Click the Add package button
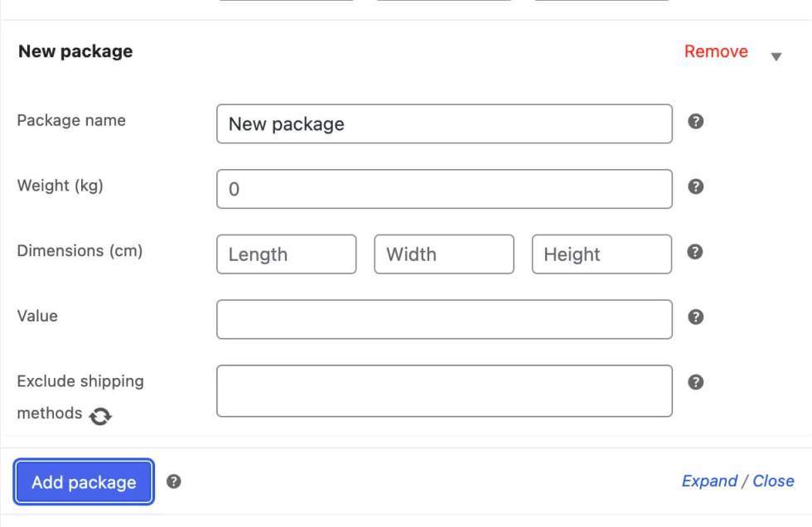Screen dimensions: 812x527 click(x=84, y=482)
